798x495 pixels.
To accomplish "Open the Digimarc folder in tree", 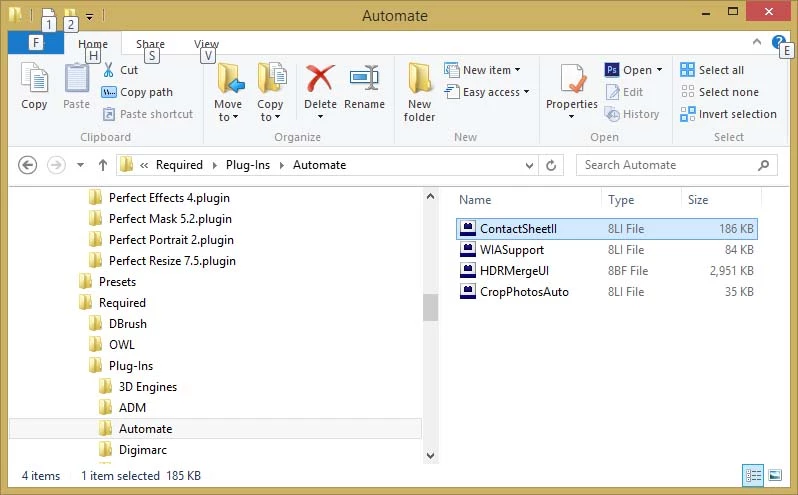I will tap(142, 450).
